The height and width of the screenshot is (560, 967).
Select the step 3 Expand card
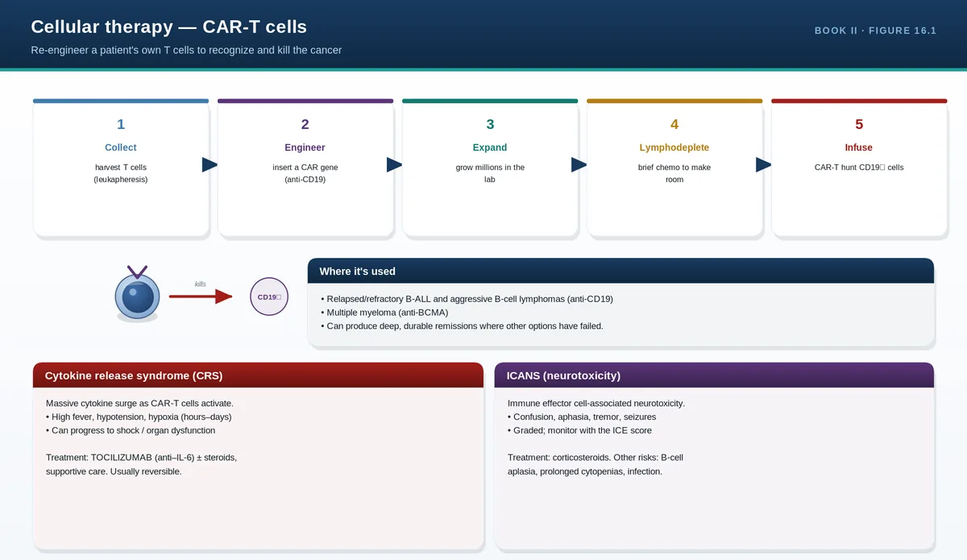point(490,168)
